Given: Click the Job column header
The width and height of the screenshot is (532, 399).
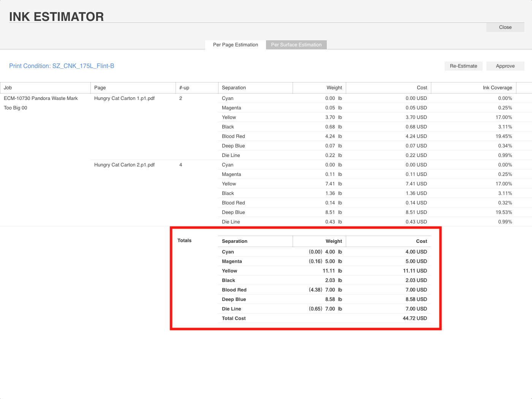Looking at the screenshot, I should (x=8, y=88).
